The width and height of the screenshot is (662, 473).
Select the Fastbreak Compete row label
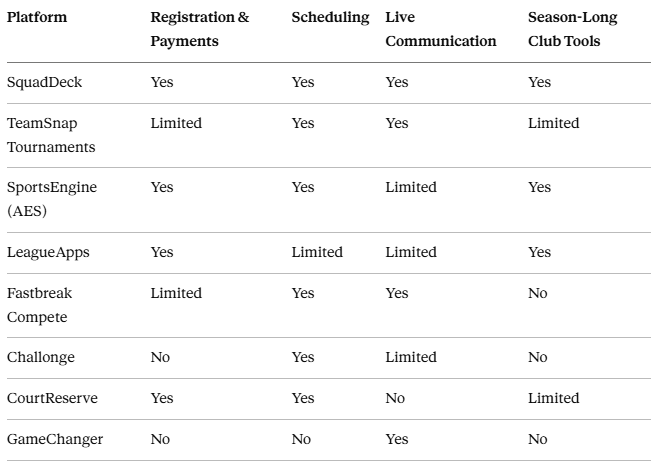coord(39,305)
